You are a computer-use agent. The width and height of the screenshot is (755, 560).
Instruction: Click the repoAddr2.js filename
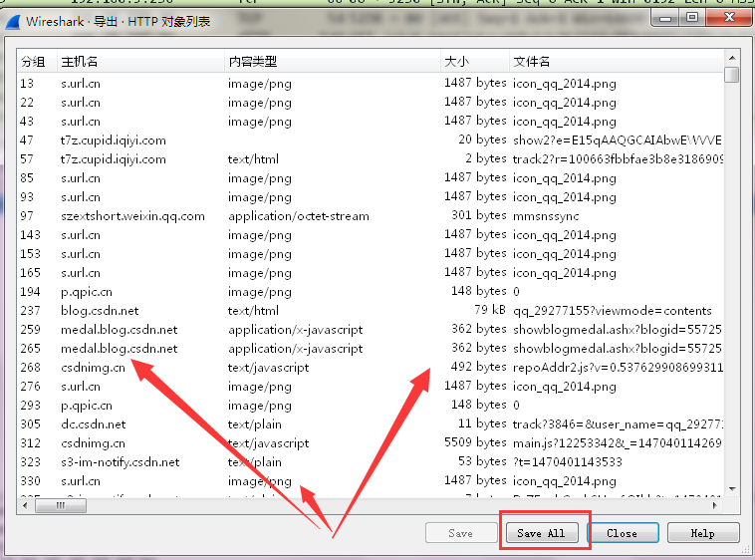pos(618,368)
